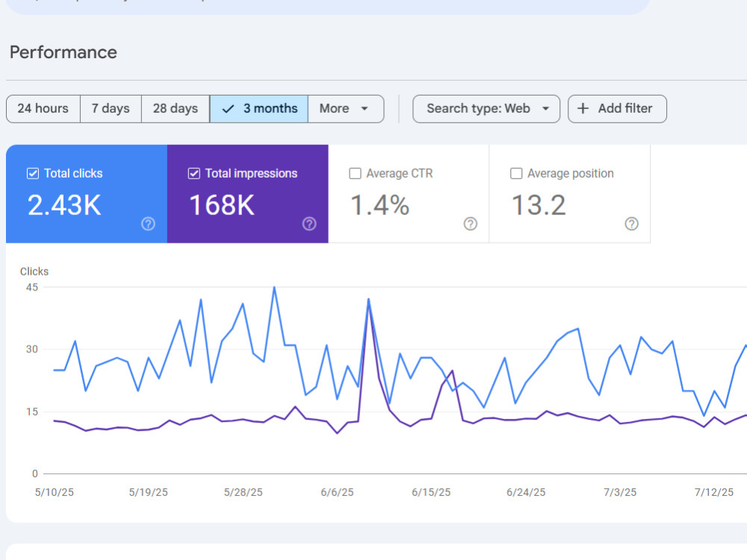Enable the Average CTR checkbox
Viewport: 747px width, 560px height.
point(355,173)
